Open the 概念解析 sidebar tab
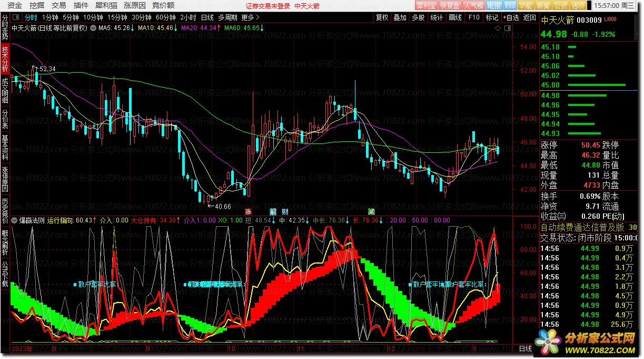This screenshot has width=644, height=359. 5,243
